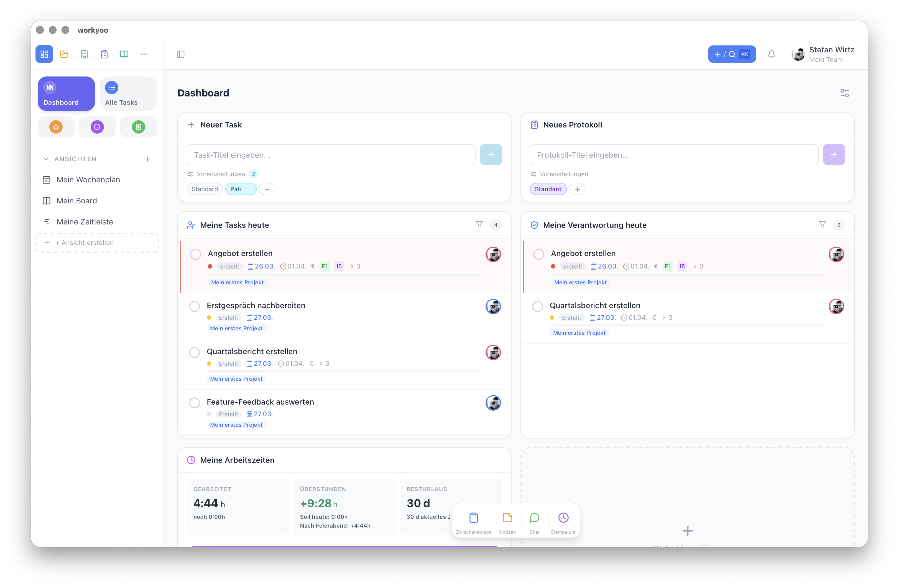Open the teal handbook icon
Screen dimensions: 899x588
coord(124,54)
